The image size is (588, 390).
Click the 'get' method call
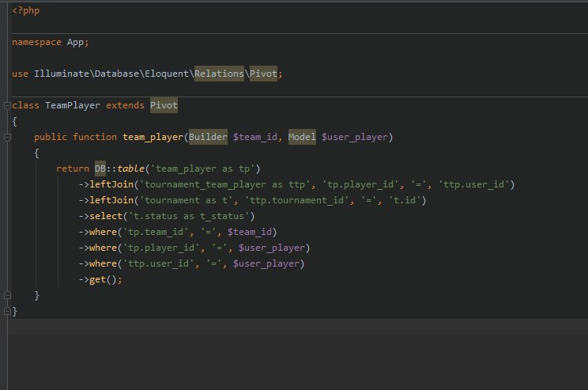pyautogui.click(x=97, y=279)
